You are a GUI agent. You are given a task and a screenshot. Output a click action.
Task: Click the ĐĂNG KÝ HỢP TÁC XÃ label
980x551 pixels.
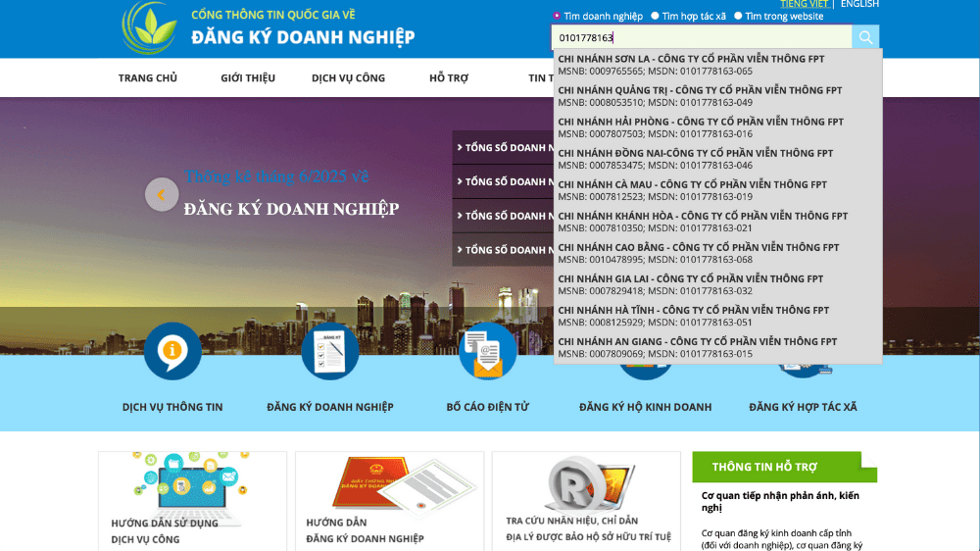804,407
